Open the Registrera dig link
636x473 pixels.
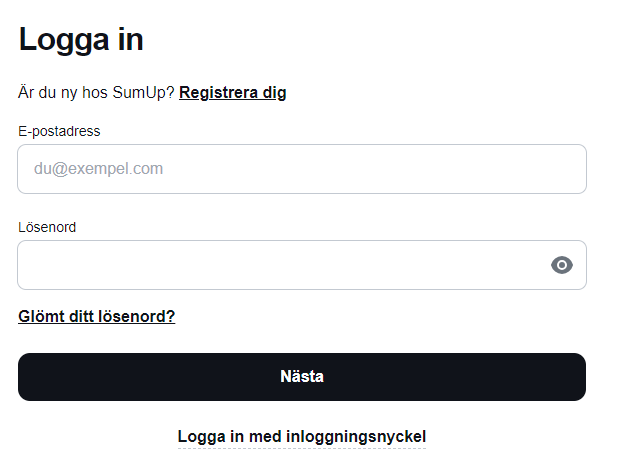tap(233, 93)
